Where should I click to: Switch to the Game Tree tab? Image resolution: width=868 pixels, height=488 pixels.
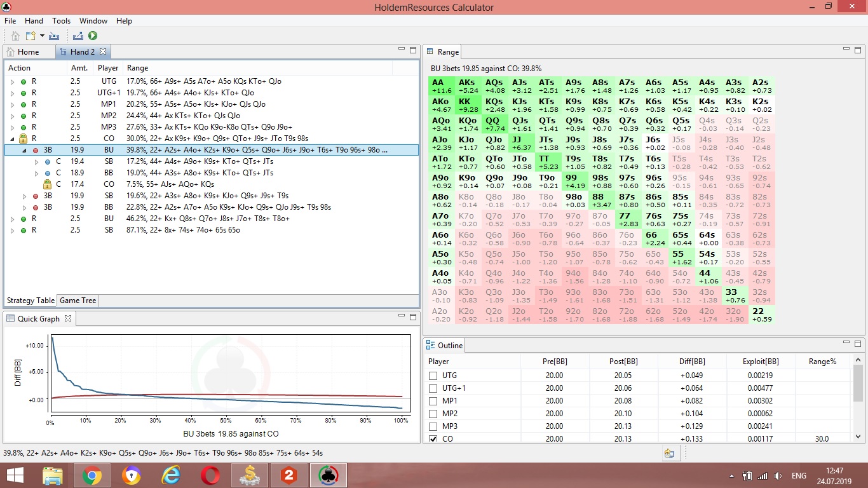78,301
